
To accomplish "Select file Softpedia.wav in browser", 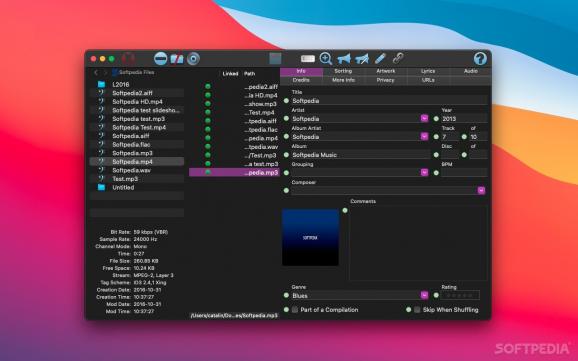I will tap(137, 170).
